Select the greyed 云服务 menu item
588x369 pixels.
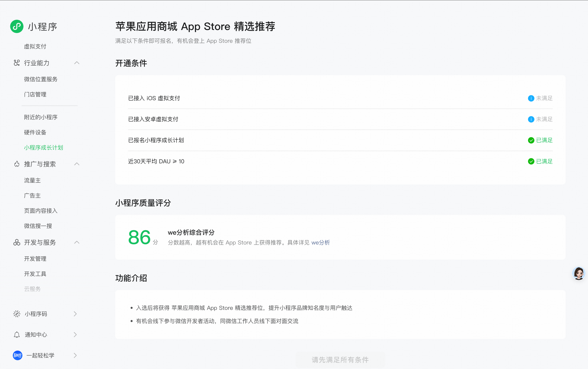32,289
